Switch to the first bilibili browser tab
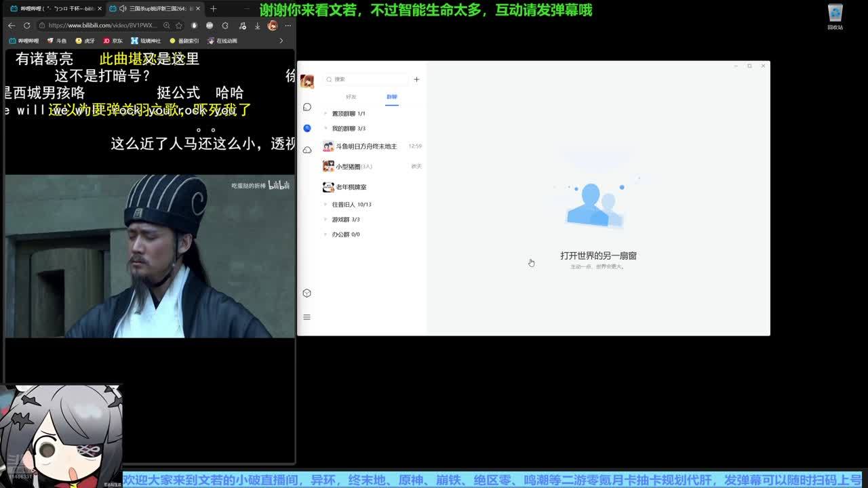This screenshot has height=488, width=868. click(54, 8)
